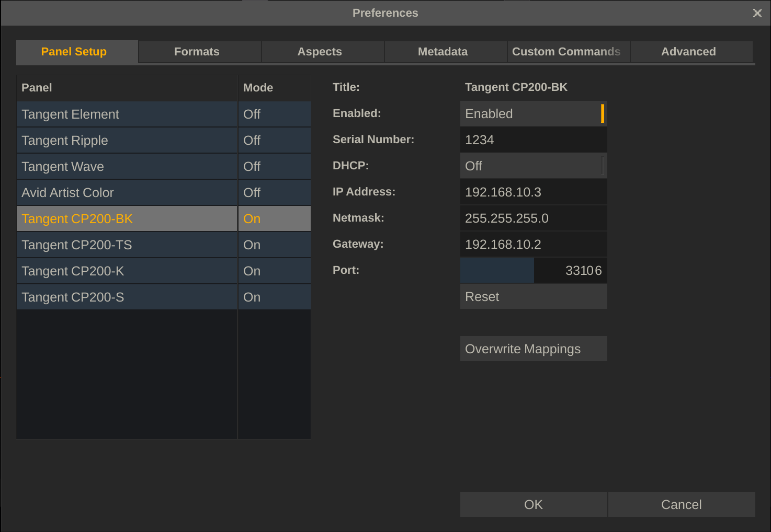This screenshot has height=532, width=771.
Task: Select the Tangent Ripple panel row
Action: [x=127, y=140]
